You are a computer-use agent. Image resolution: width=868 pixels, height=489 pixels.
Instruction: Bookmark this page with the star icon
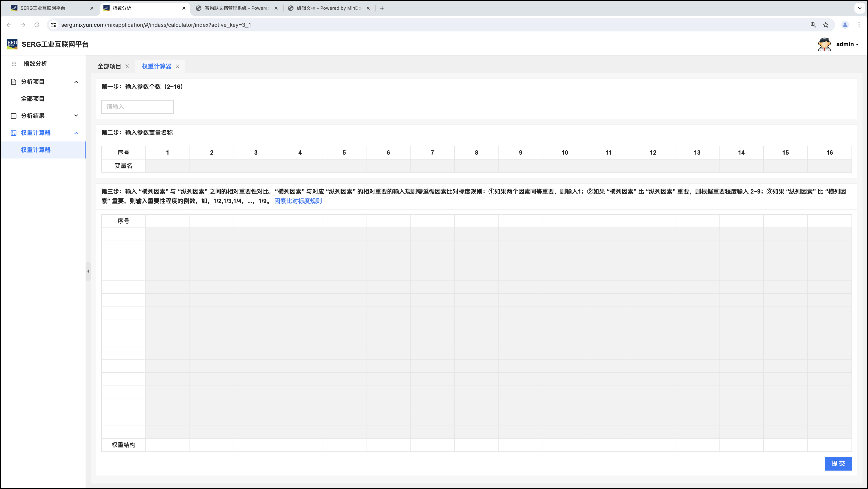tap(825, 25)
